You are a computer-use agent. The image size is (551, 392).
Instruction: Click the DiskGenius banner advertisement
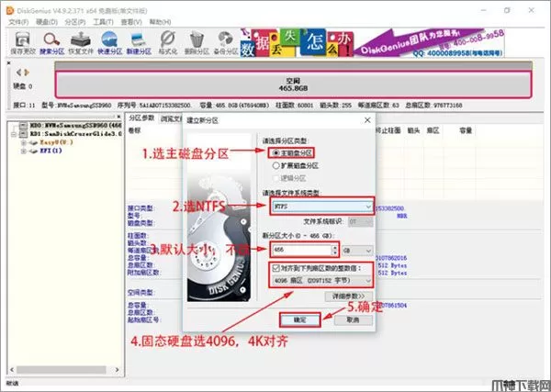pyautogui.click(x=373, y=43)
